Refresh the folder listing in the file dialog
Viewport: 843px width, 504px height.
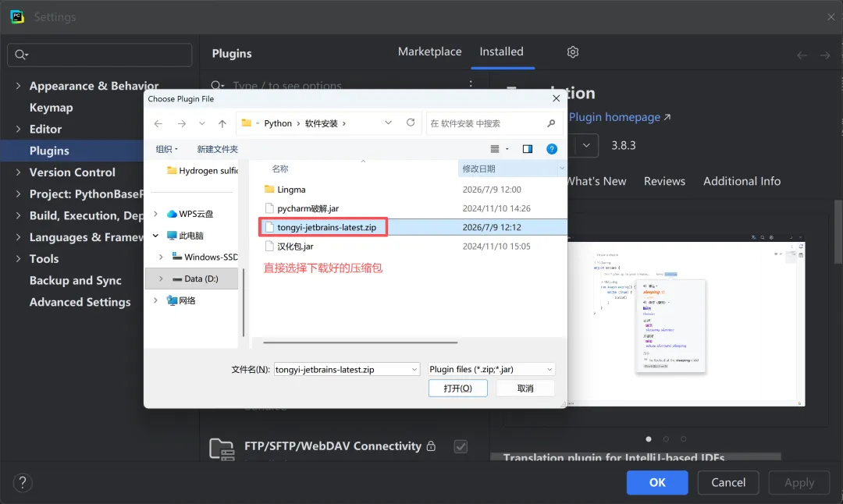click(411, 122)
